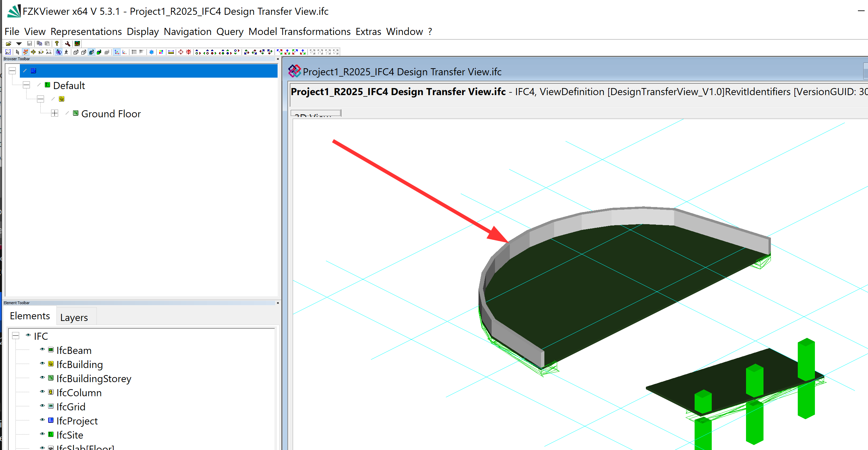This screenshot has width=868, height=450.
Task: Click the yellow ruler measure tool
Action: coord(171,52)
